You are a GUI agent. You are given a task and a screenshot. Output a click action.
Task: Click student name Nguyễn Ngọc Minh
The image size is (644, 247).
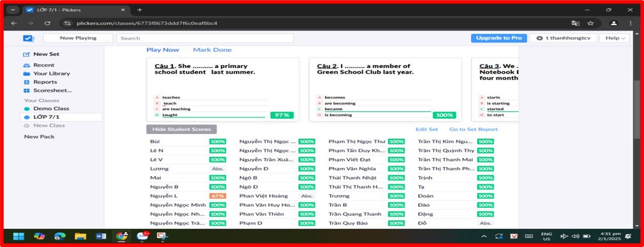[178, 205]
